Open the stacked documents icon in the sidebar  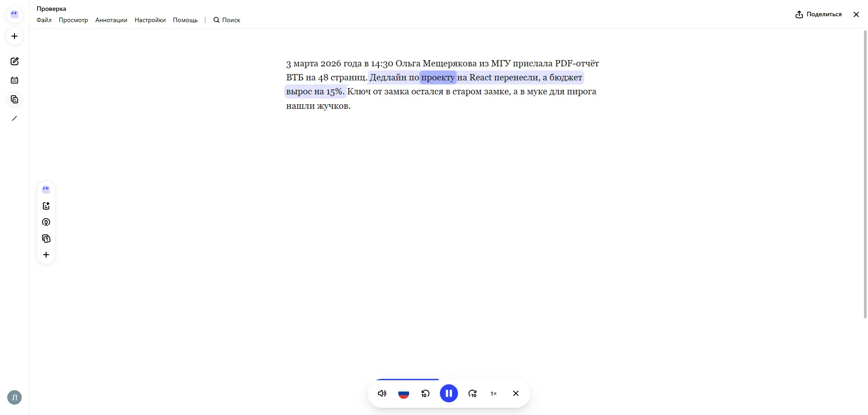pyautogui.click(x=14, y=99)
